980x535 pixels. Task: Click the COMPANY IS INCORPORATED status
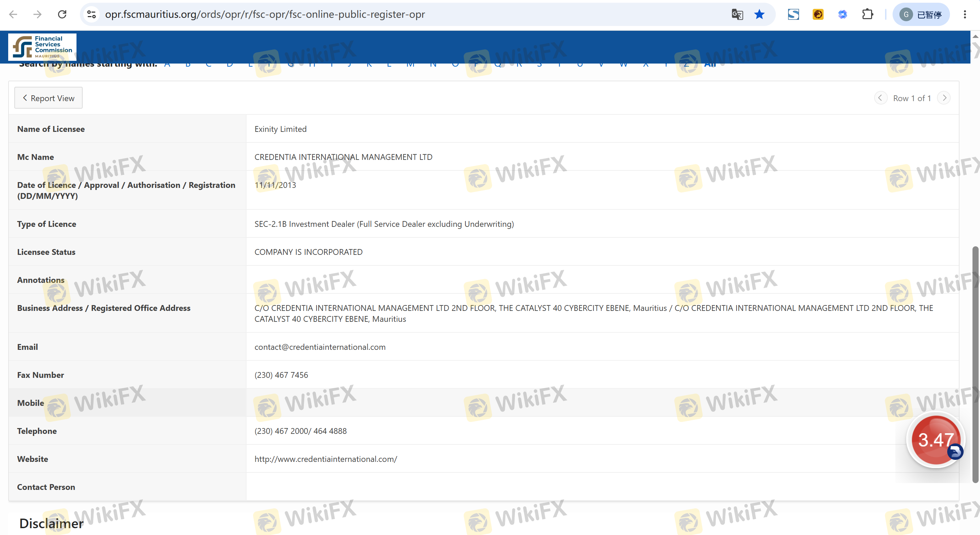(x=308, y=252)
